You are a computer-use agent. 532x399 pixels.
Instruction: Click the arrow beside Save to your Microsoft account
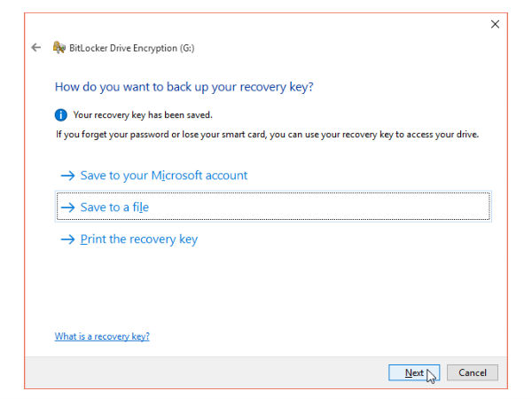click(x=67, y=176)
